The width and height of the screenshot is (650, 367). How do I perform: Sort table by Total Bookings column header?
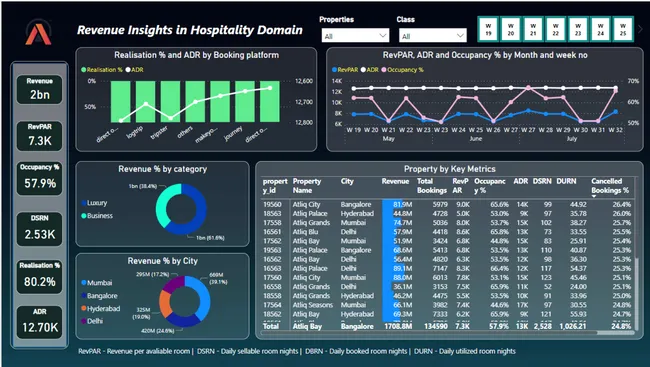[x=432, y=186]
